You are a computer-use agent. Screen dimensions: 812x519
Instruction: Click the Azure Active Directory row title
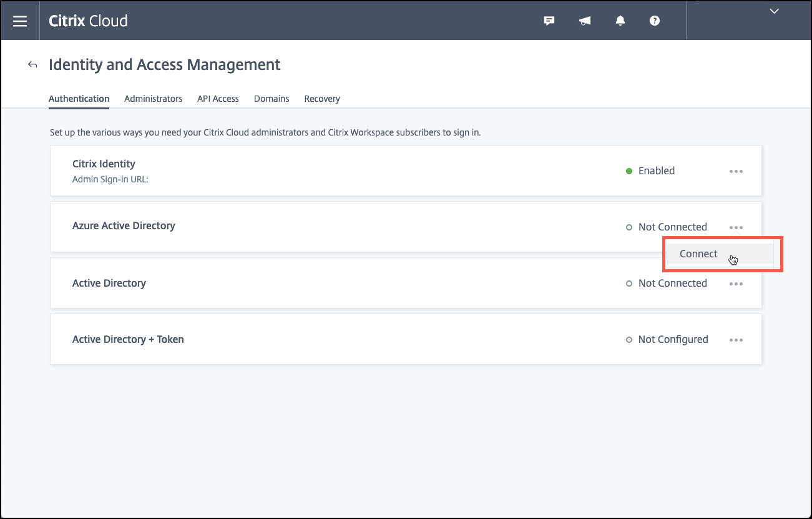click(x=124, y=225)
